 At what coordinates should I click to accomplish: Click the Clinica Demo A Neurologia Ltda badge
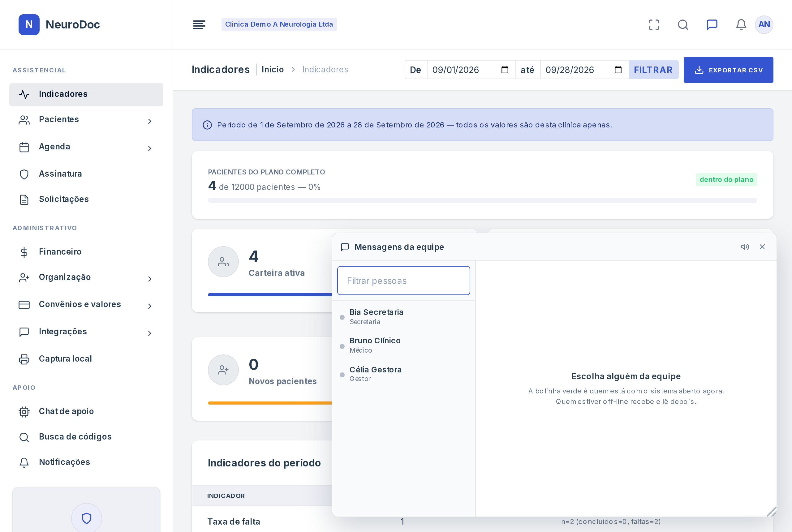point(279,24)
